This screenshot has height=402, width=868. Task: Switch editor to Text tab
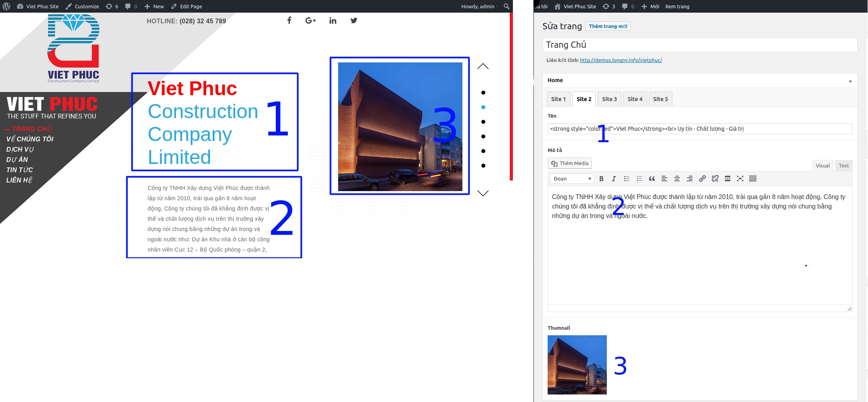pos(844,165)
